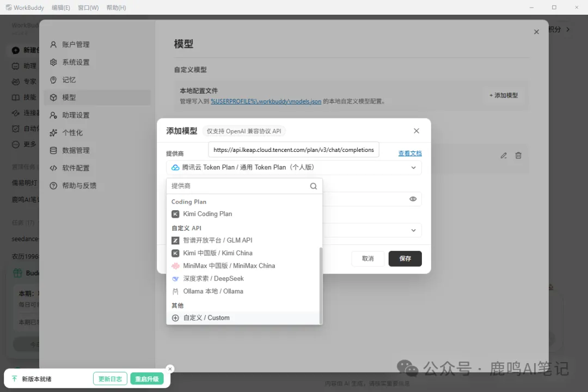
Task: Open 记忆 settings section
Action: tap(97, 80)
